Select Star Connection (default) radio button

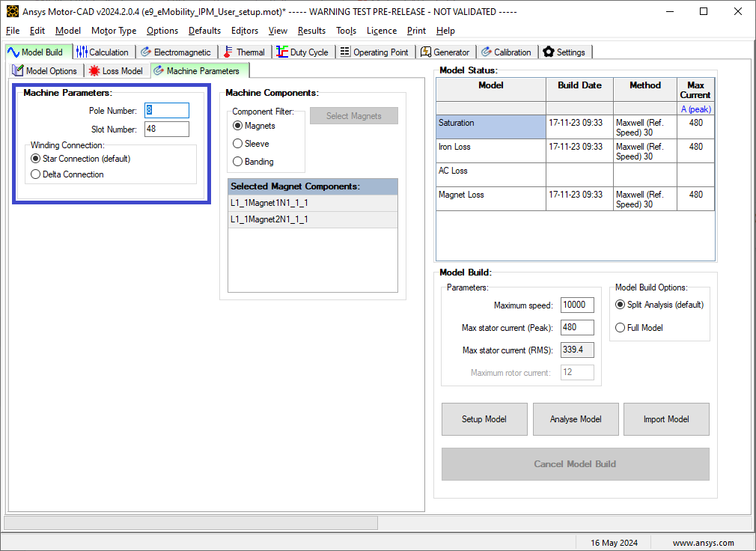point(35,159)
